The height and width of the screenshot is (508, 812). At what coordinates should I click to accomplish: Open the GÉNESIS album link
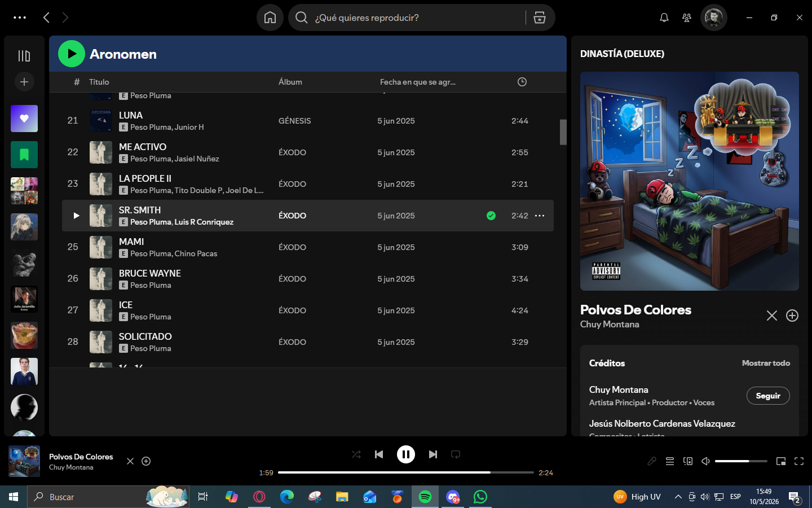(x=295, y=121)
